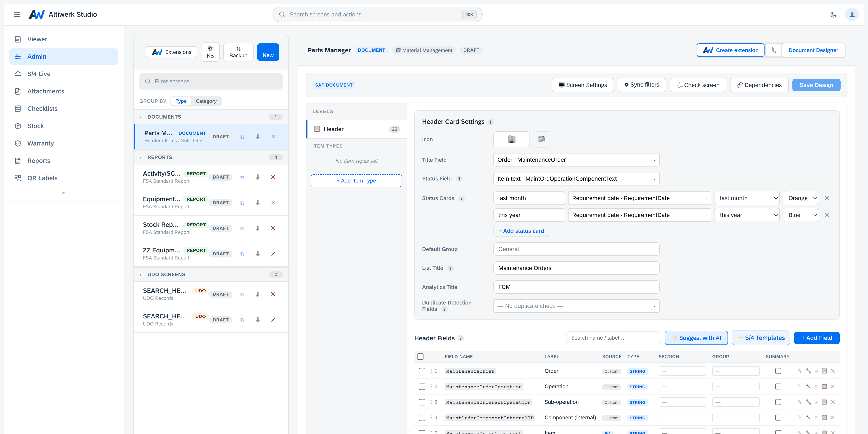Open S/4 Live in the sidebar

64,74
